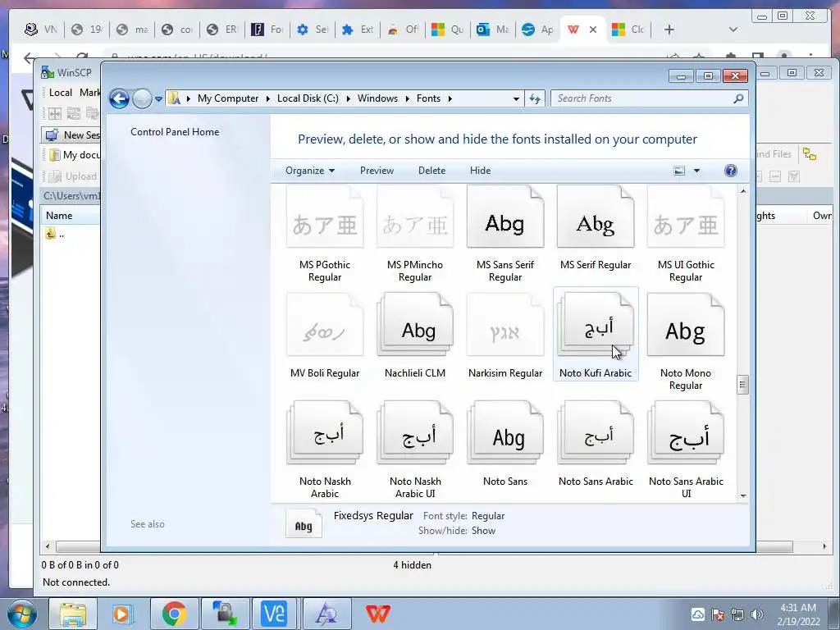The height and width of the screenshot is (630, 840).
Task: Click the fonts list vertical scrollbar thumb
Action: click(x=742, y=384)
